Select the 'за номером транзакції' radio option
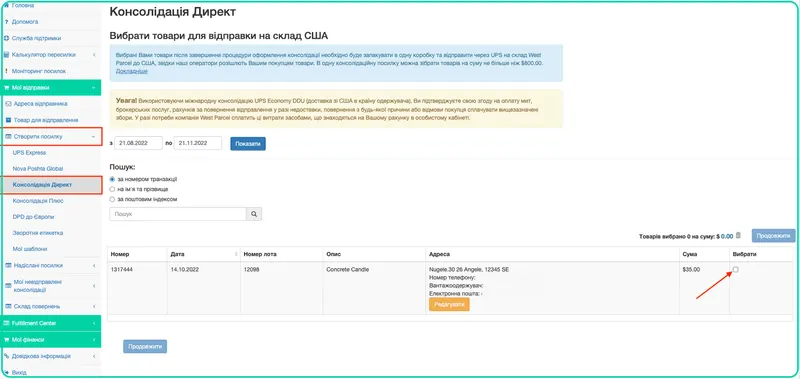The height and width of the screenshot is (379, 800). tap(112, 180)
